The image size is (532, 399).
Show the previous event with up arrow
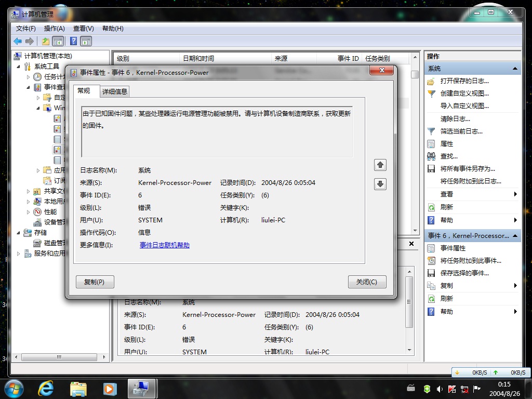point(380,165)
